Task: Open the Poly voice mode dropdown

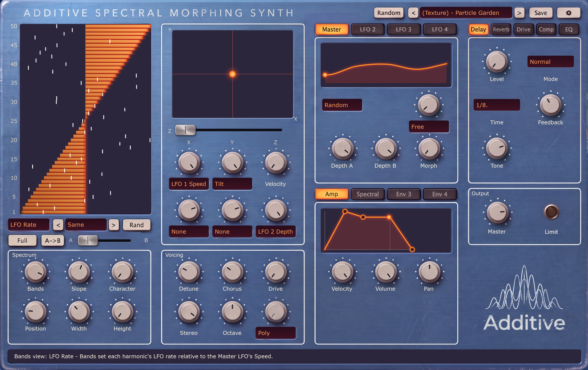Action: [x=276, y=333]
